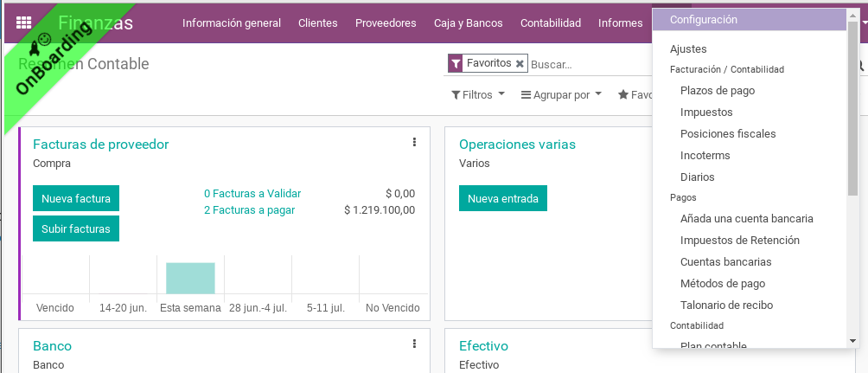
Task: Click the Buscar search field
Action: pos(590,64)
